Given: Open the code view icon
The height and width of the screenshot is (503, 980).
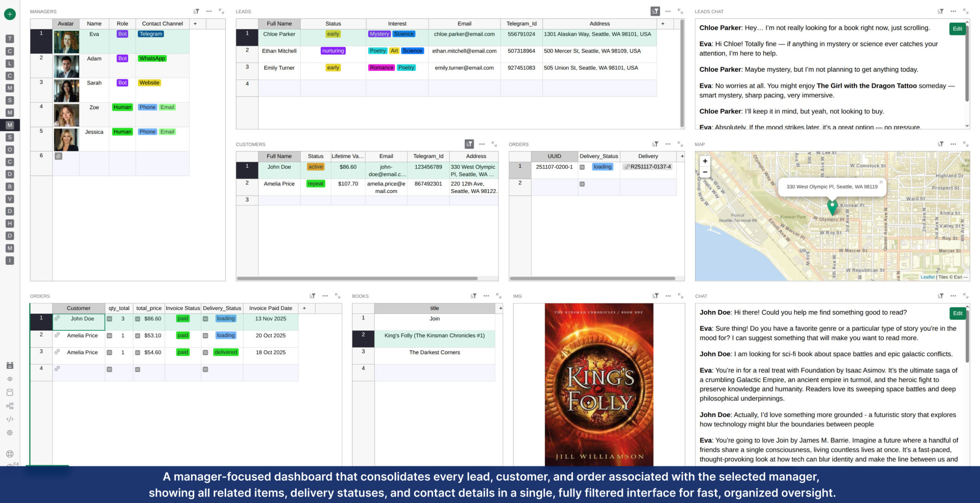Looking at the screenshot, I should coord(10,419).
